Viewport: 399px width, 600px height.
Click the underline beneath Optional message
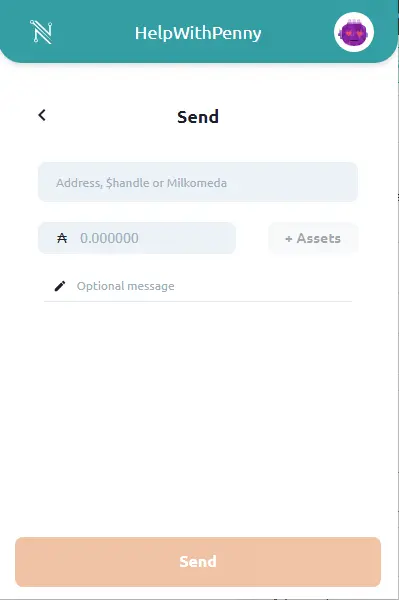coord(198,302)
